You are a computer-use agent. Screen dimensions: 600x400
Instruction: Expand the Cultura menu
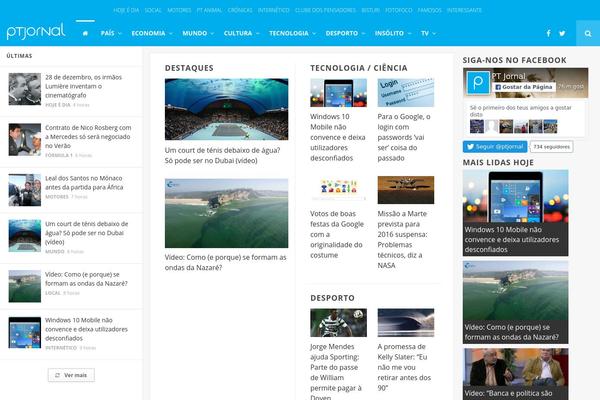(241, 33)
